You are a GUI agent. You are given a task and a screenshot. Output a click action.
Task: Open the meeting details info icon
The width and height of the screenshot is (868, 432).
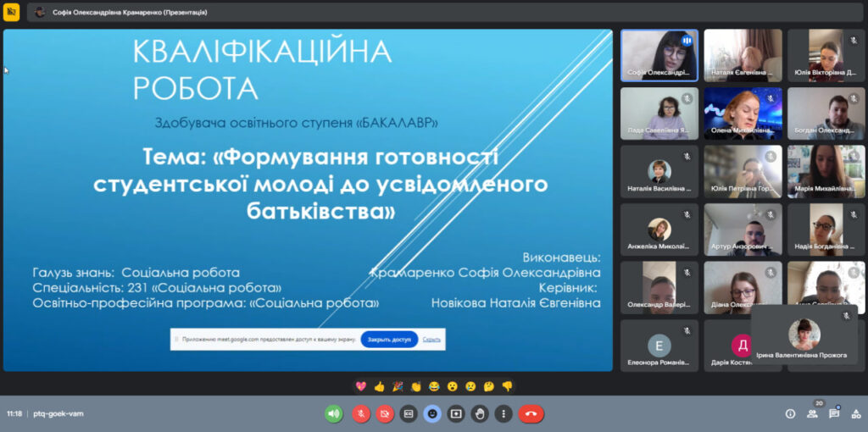click(x=790, y=413)
